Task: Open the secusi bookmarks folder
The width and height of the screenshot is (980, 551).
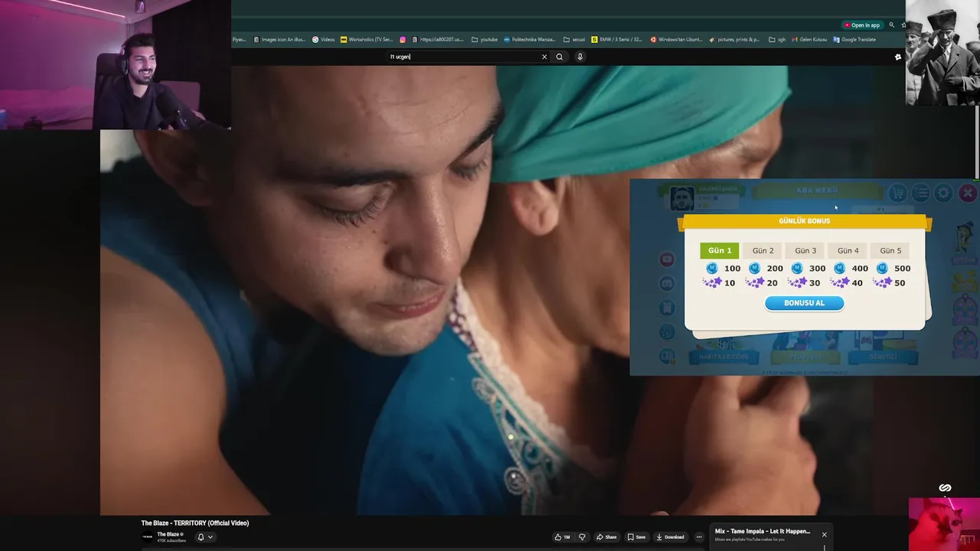Action: pyautogui.click(x=574, y=40)
